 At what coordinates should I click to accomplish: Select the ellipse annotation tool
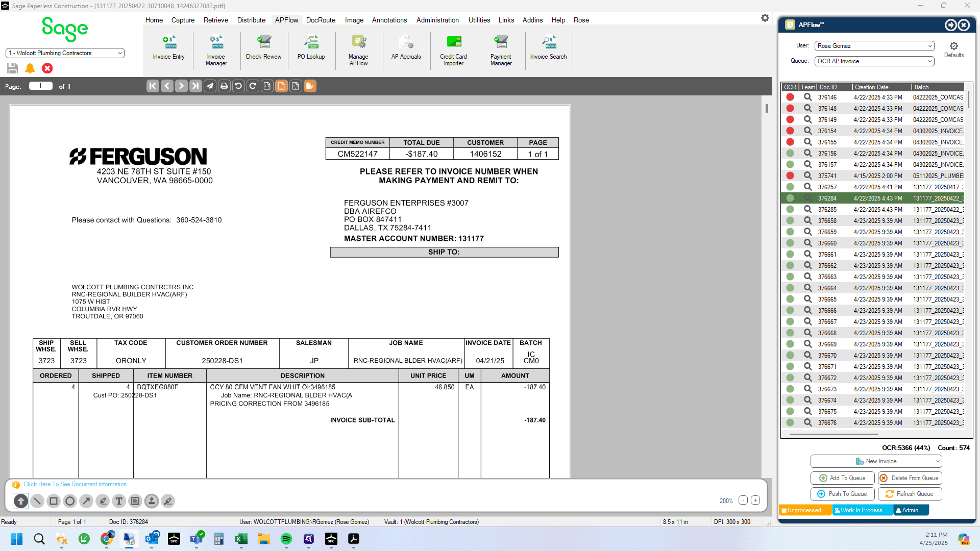[x=70, y=501]
